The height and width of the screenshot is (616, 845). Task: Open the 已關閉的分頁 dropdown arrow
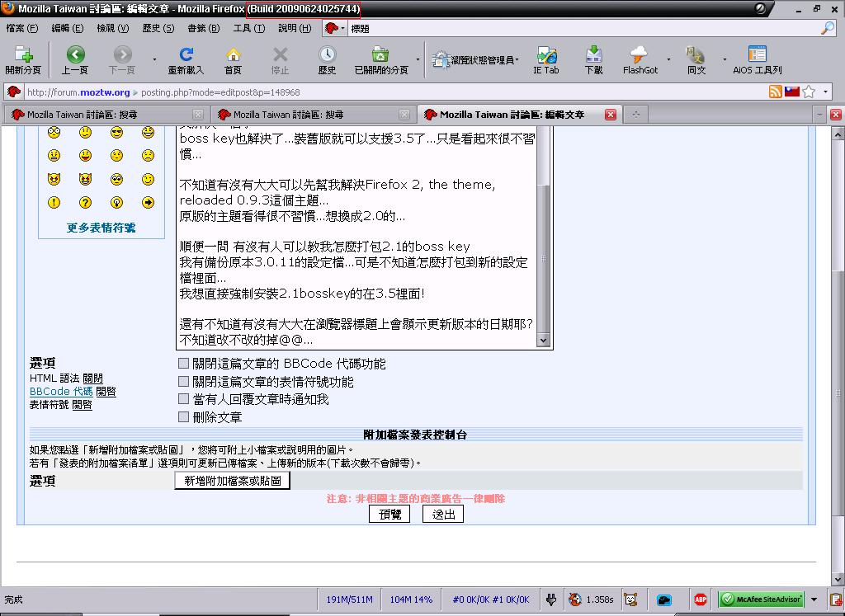tap(418, 59)
